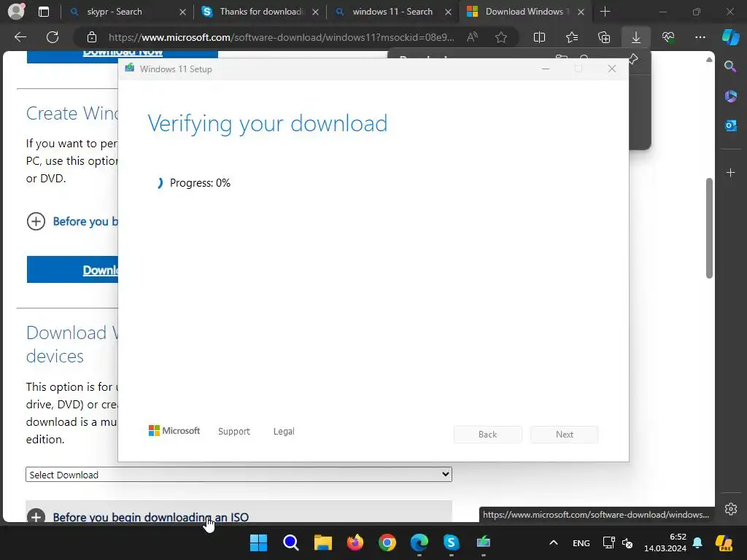View site information lock icon
This screenshot has height=560, width=747.
tap(92, 37)
